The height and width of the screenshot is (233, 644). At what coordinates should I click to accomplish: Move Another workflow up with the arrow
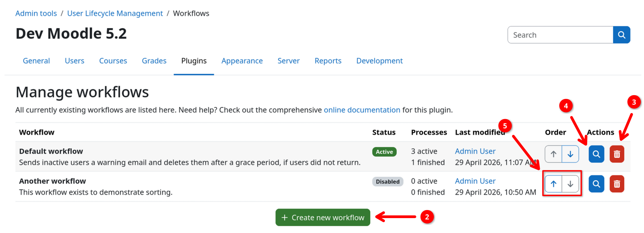[553, 184]
